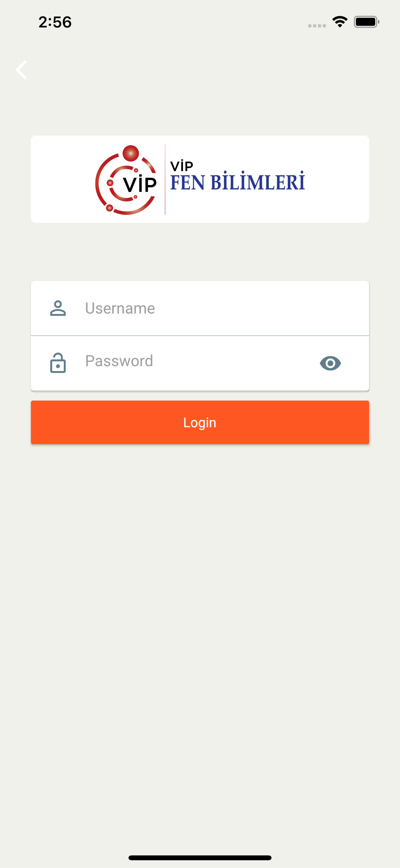400x868 pixels.
Task: Tap the home indicator bar
Action: tap(200, 857)
